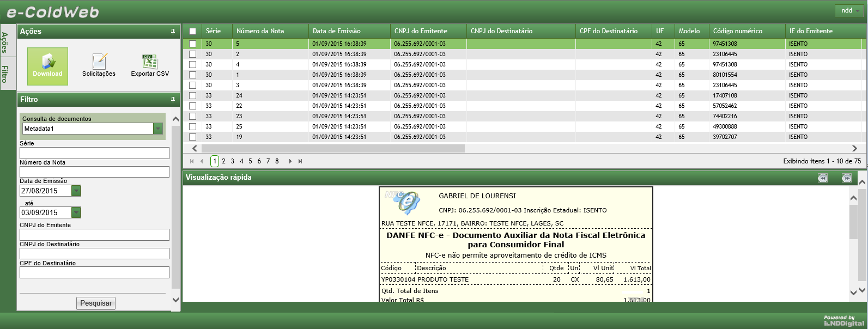Image resolution: width=868 pixels, height=329 pixels.
Task: Click the grid horizontal scrollbar right arrow
Action: point(854,148)
